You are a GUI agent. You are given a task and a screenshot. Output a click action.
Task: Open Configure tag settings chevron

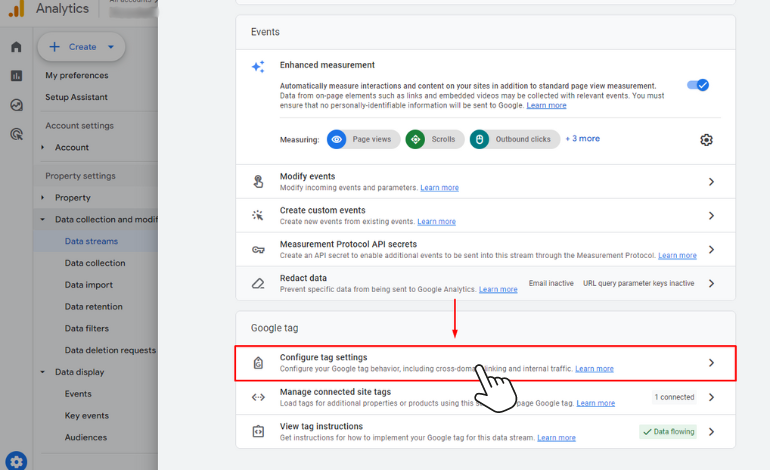point(711,363)
